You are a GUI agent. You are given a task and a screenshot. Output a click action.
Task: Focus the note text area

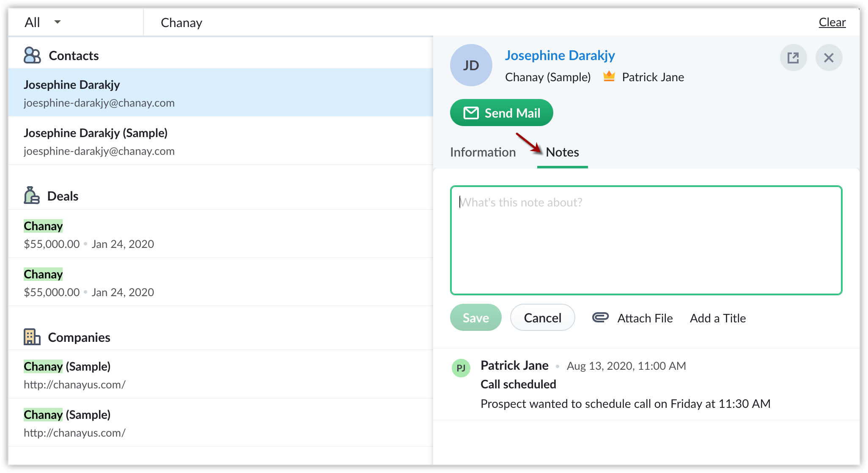click(646, 240)
